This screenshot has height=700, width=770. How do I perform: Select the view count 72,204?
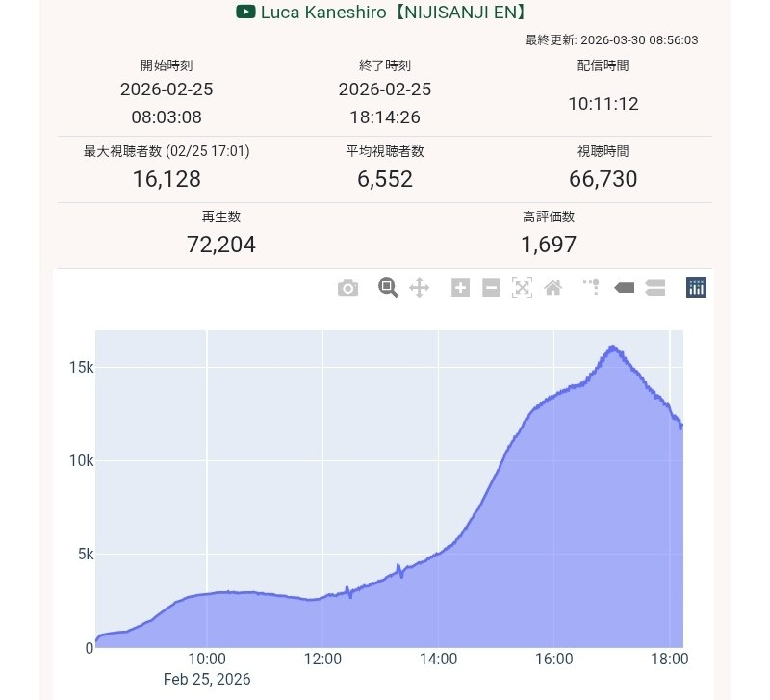(x=221, y=245)
